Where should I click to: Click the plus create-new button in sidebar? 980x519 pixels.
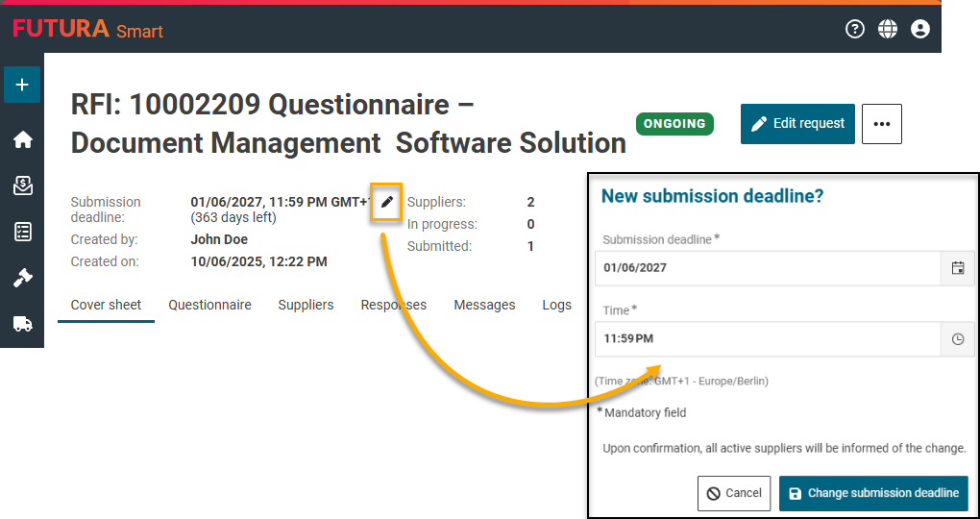coord(22,85)
